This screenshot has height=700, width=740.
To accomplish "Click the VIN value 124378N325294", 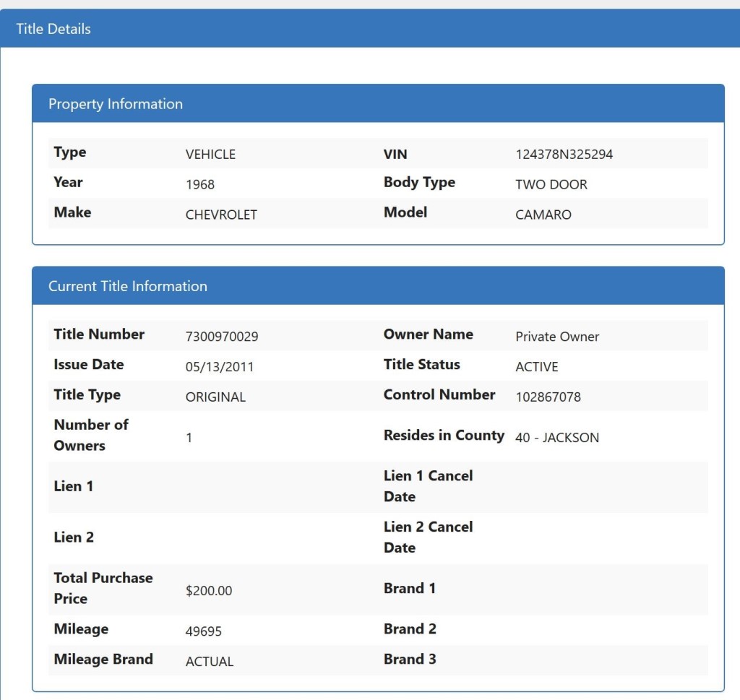I will point(564,155).
